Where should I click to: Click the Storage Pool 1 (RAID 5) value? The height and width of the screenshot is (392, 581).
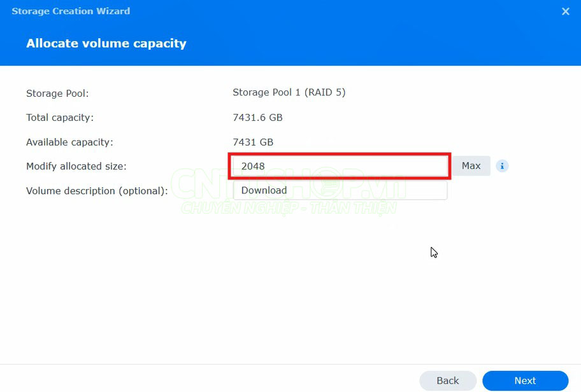(x=289, y=92)
